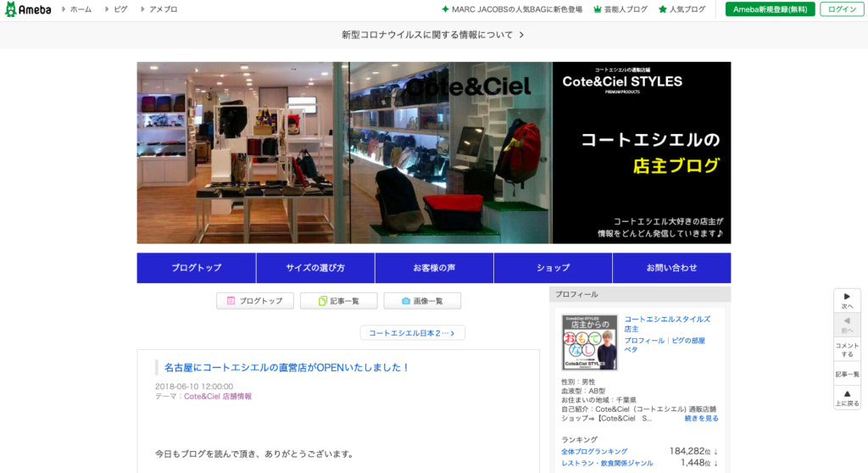Click Ameba新規登録(無料) button
The height and width of the screenshot is (473, 868).
[770, 9]
